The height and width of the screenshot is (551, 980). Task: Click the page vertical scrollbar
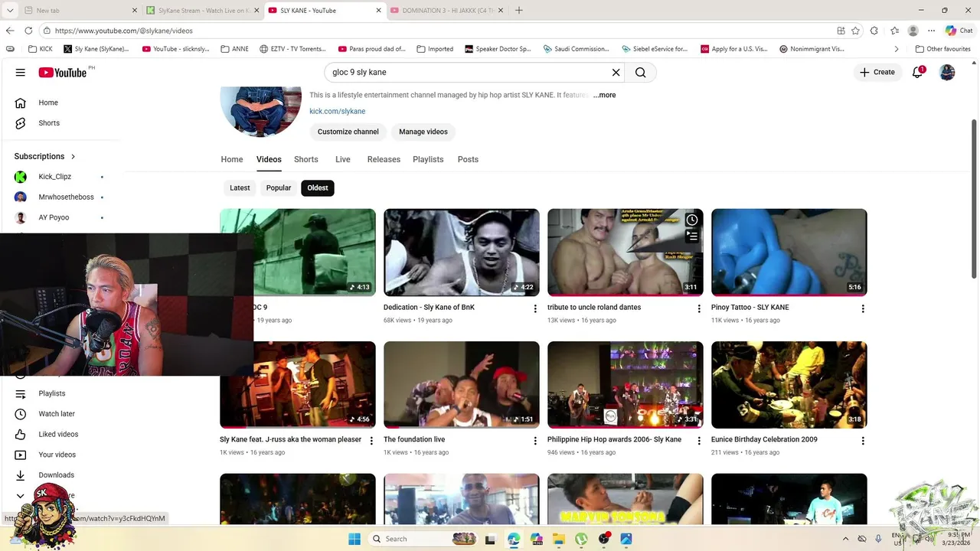[975, 199]
